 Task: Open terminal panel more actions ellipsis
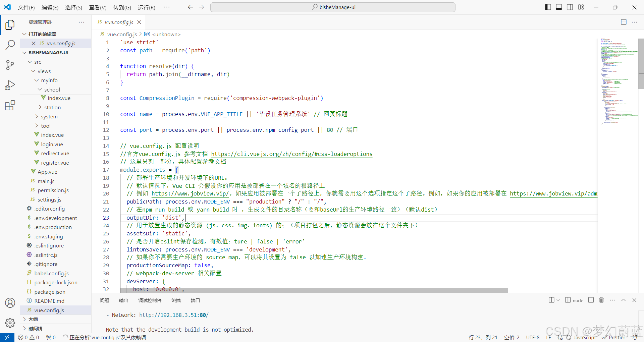point(612,300)
